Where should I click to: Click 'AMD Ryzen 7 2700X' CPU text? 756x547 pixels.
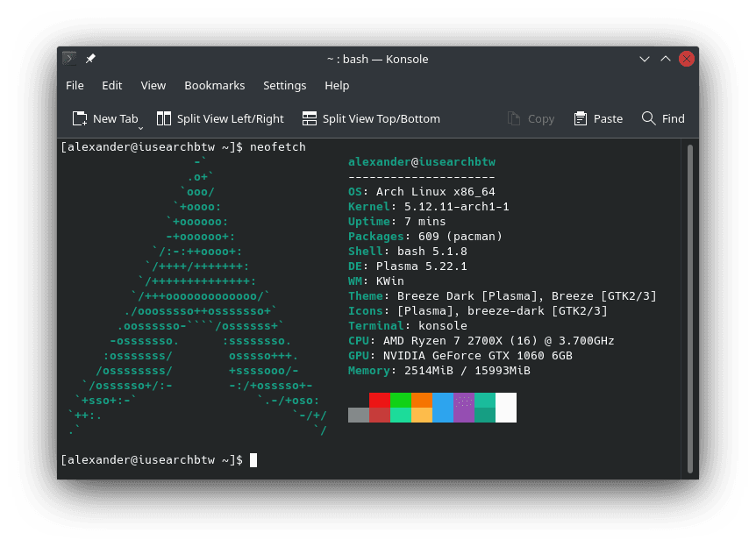point(443,341)
